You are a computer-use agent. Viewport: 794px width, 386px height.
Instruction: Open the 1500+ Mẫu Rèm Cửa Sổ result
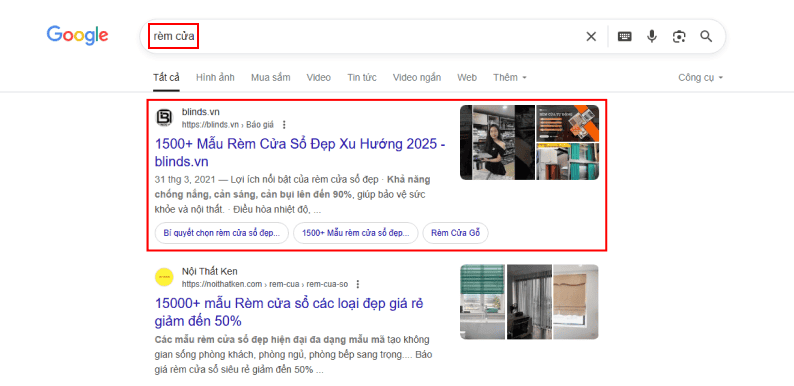pos(300,152)
